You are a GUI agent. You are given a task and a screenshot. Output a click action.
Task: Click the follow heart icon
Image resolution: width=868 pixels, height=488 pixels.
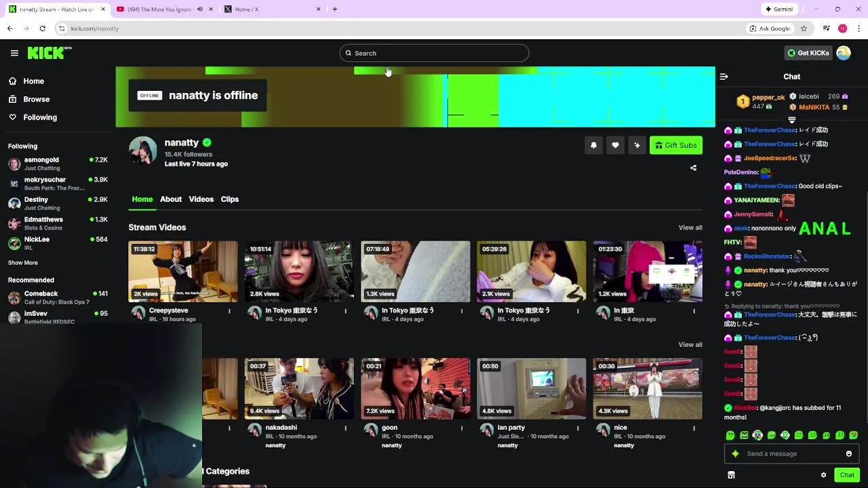[x=615, y=145]
